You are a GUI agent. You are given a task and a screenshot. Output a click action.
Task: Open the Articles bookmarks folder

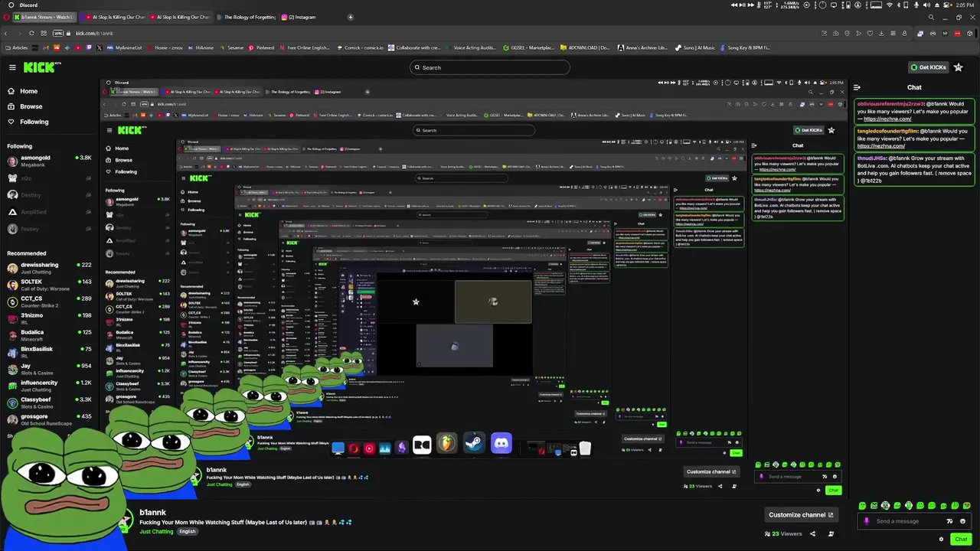tap(15, 47)
